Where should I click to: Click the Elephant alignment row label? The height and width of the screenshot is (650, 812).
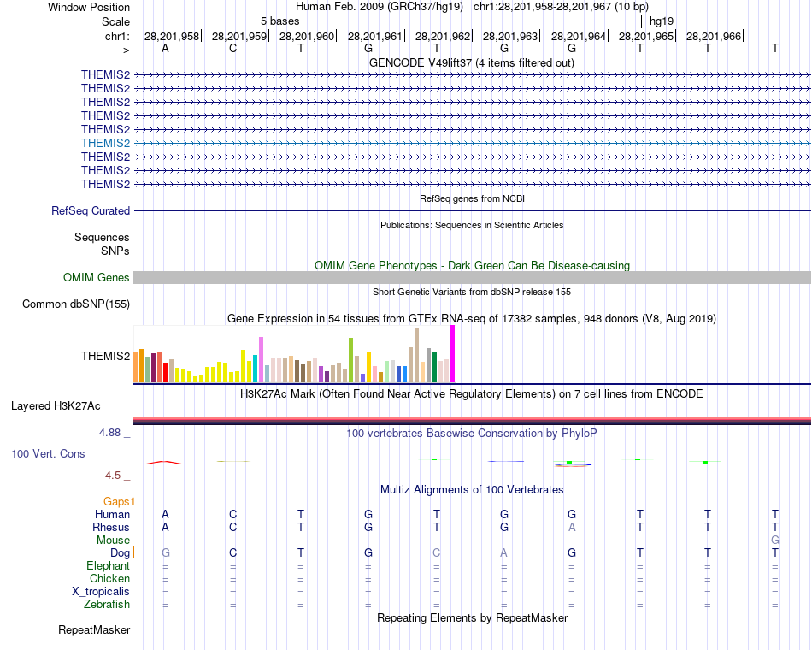click(x=108, y=566)
